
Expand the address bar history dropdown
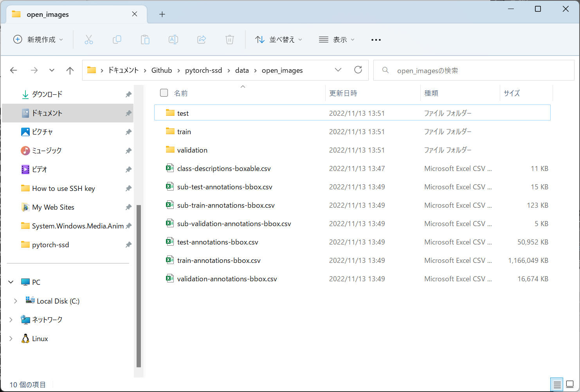click(338, 70)
